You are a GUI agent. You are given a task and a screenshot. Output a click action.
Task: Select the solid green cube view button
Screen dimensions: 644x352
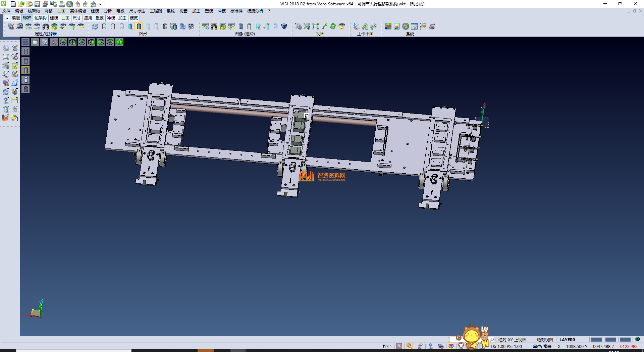click(119, 42)
